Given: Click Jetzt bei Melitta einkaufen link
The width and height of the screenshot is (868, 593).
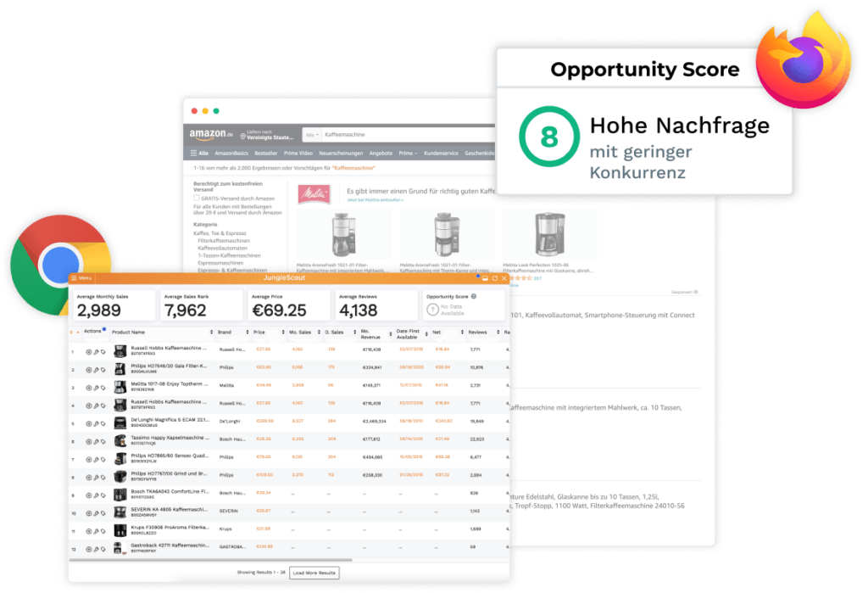Looking at the screenshot, I should (375, 200).
